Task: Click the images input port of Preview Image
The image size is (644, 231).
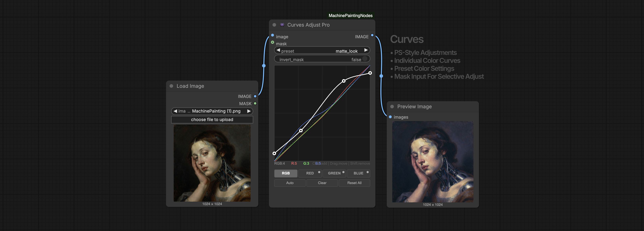Action: [390, 117]
